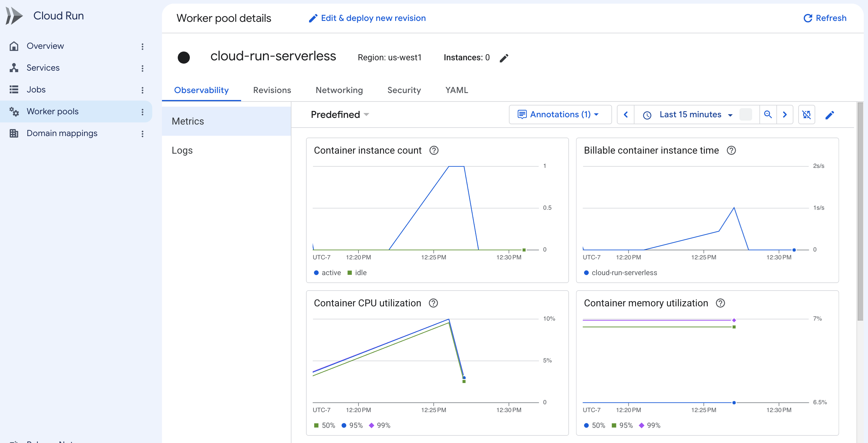
Task: Click the Worker pool details heading
Action: pos(224,18)
